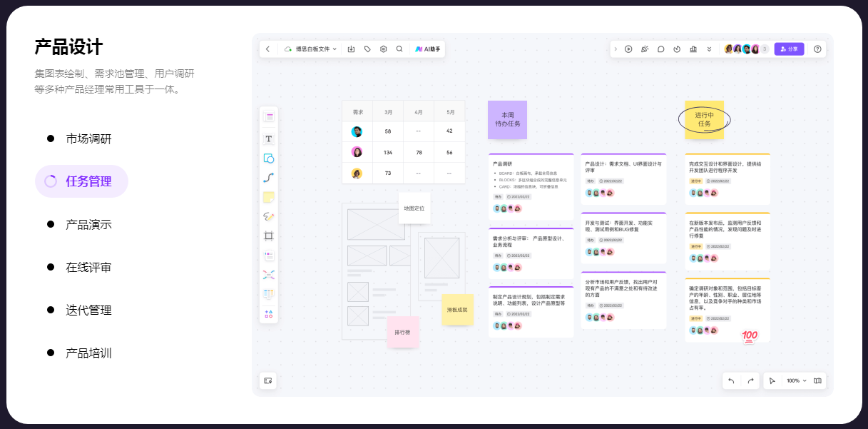Click the undo arrow button
The width and height of the screenshot is (868, 429).
coord(731,381)
